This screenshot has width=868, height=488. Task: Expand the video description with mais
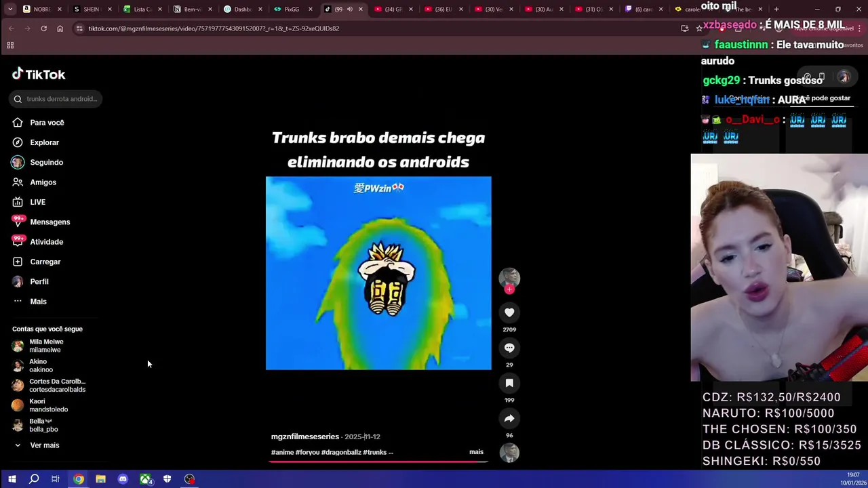476,452
